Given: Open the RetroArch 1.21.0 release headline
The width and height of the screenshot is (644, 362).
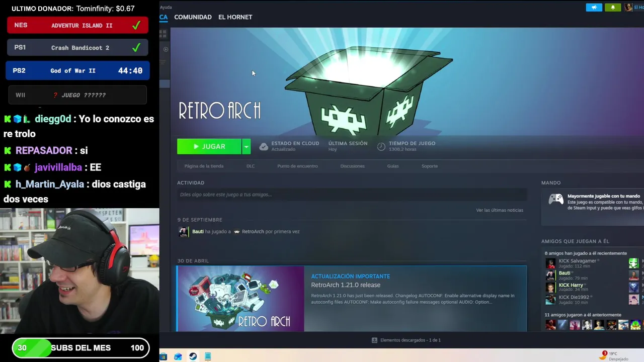Looking at the screenshot, I should (346, 285).
